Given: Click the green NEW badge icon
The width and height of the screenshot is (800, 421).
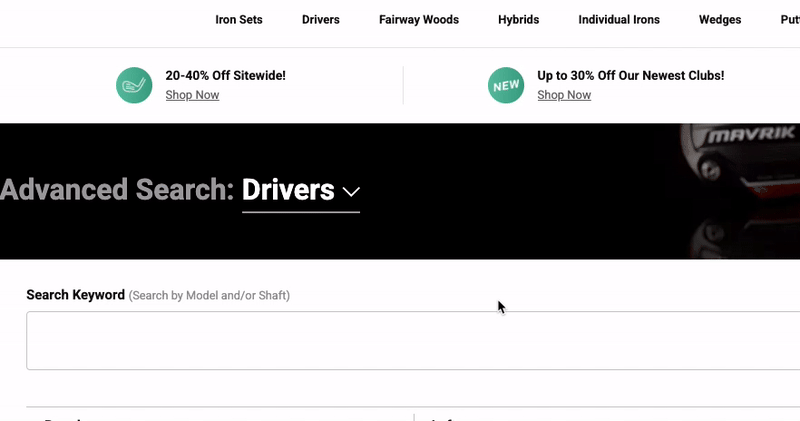Looking at the screenshot, I should tap(506, 85).
